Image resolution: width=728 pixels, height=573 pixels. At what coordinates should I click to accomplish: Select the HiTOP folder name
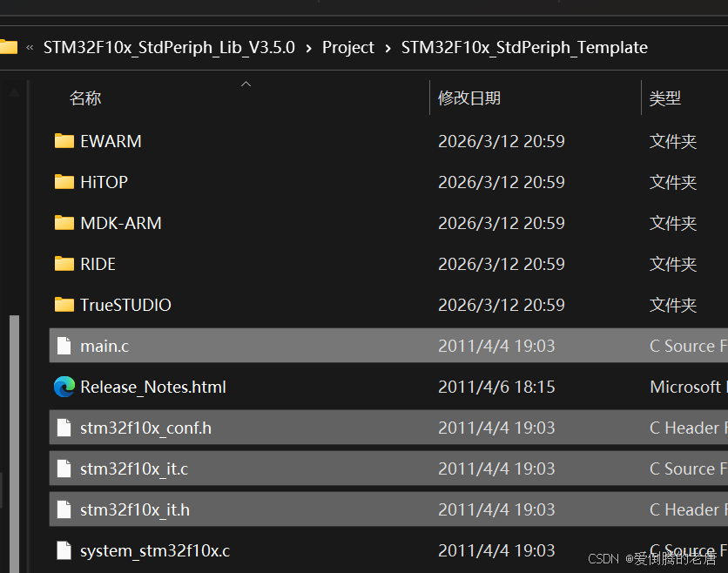pos(104,182)
